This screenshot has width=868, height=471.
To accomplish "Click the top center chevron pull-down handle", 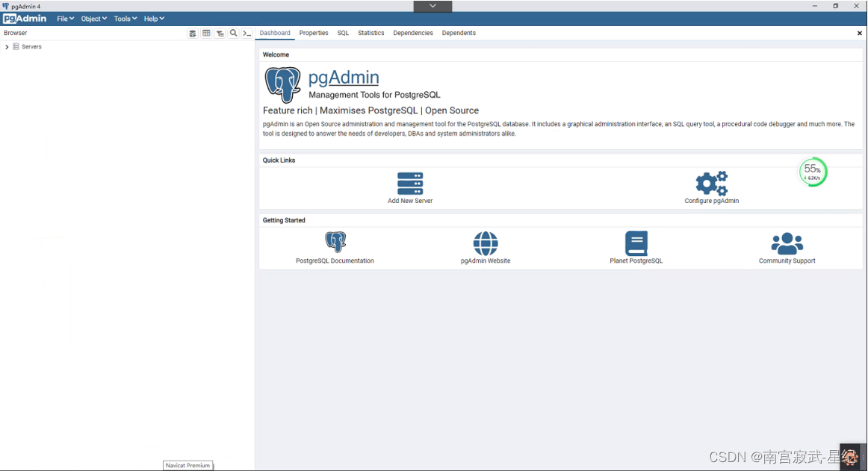I will click(x=433, y=6).
